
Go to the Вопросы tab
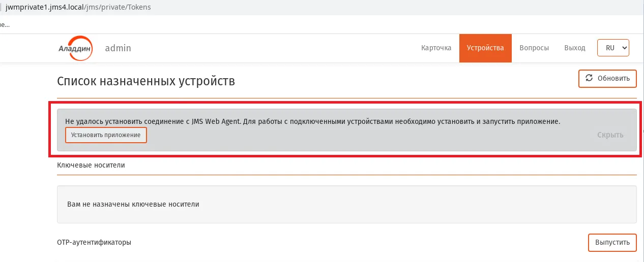(x=534, y=48)
